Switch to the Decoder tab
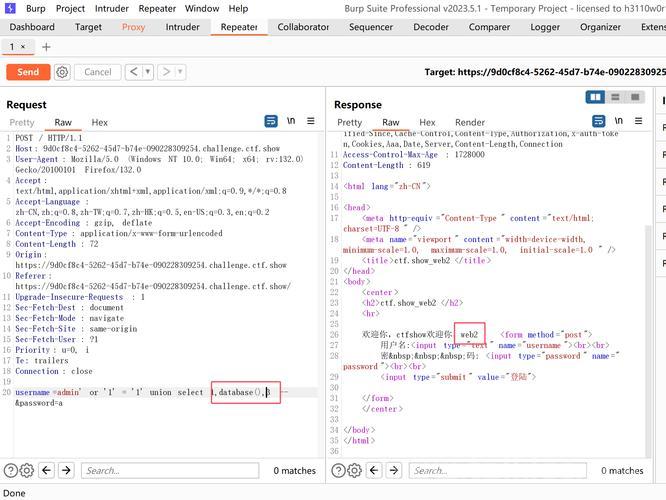666x500 pixels. pyautogui.click(x=431, y=27)
